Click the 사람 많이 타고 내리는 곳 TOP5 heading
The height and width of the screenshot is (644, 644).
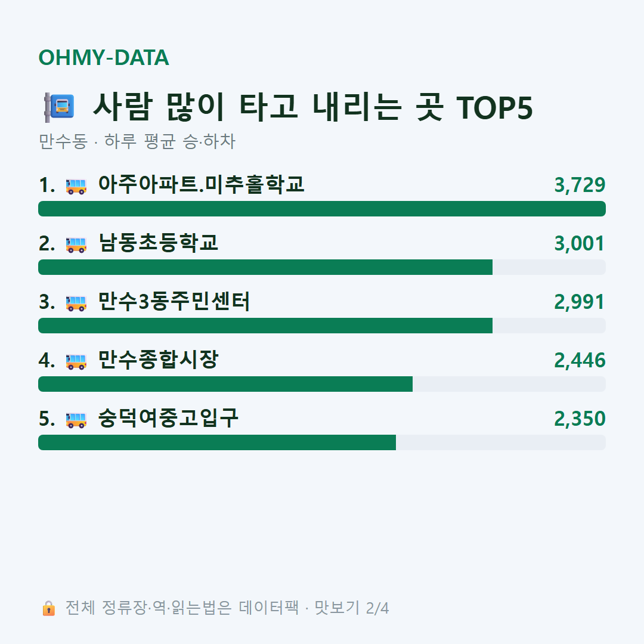[x=312, y=107]
